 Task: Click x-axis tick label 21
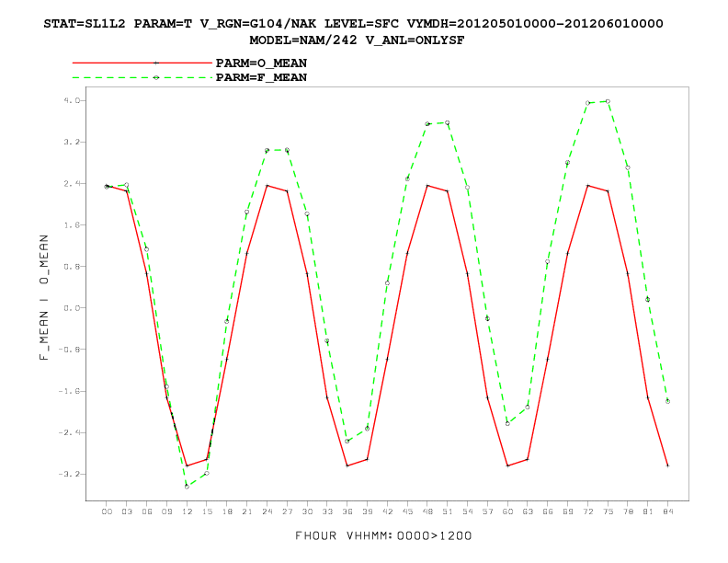point(247,511)
